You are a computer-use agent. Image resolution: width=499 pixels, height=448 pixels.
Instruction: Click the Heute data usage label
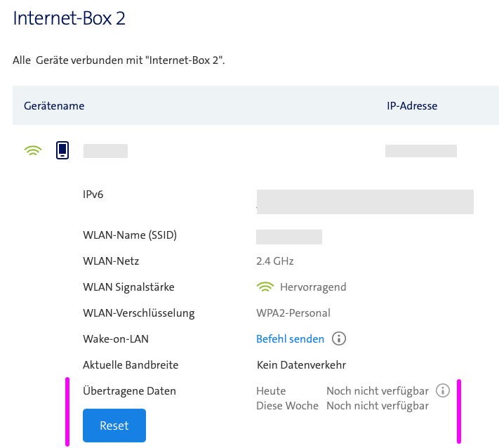tap(271, 391)
